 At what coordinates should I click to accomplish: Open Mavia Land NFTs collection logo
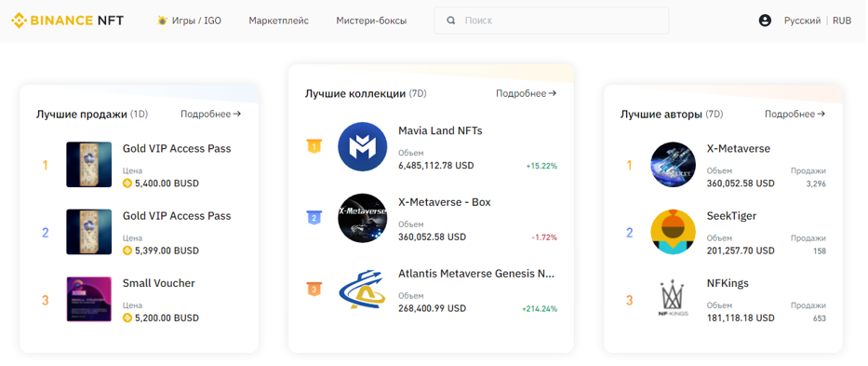coord(362,146)
